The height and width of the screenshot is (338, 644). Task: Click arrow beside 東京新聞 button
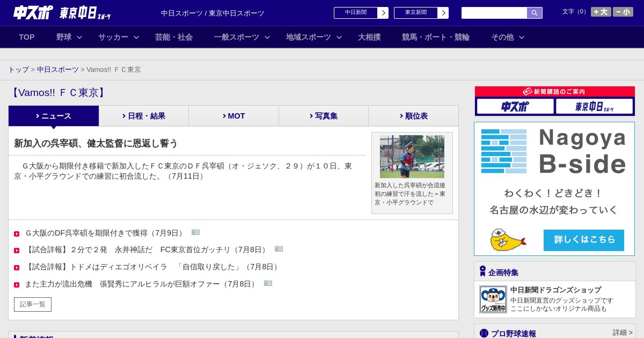coord(443,13)
